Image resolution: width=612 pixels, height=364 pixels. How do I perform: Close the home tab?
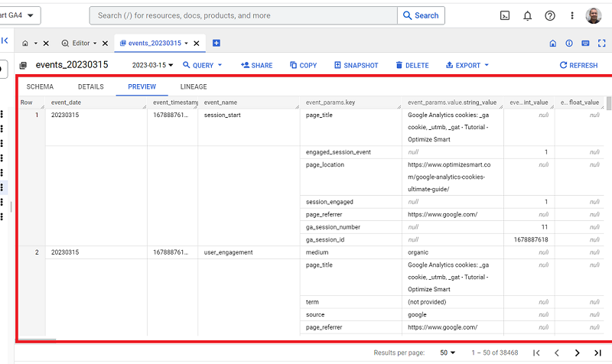[46, 44]
